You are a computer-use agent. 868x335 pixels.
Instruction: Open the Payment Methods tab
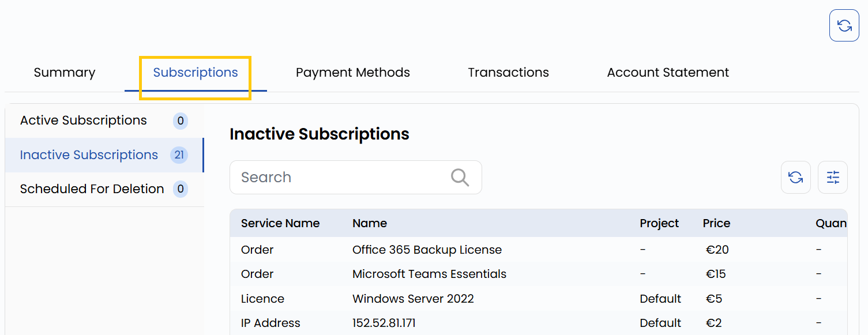tap(352, 72)
